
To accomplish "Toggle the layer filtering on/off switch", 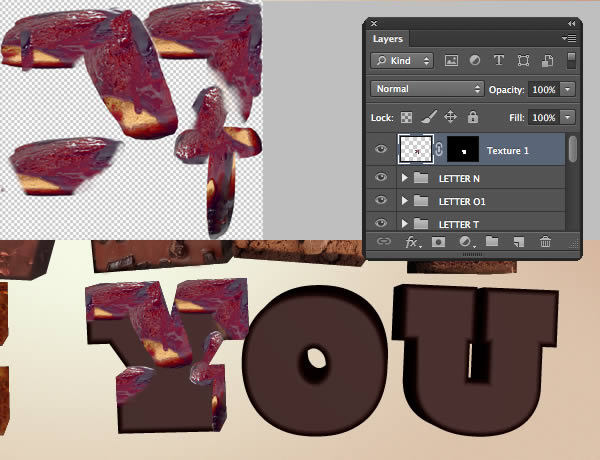I will pyautogui.click(x=571, y=60).
